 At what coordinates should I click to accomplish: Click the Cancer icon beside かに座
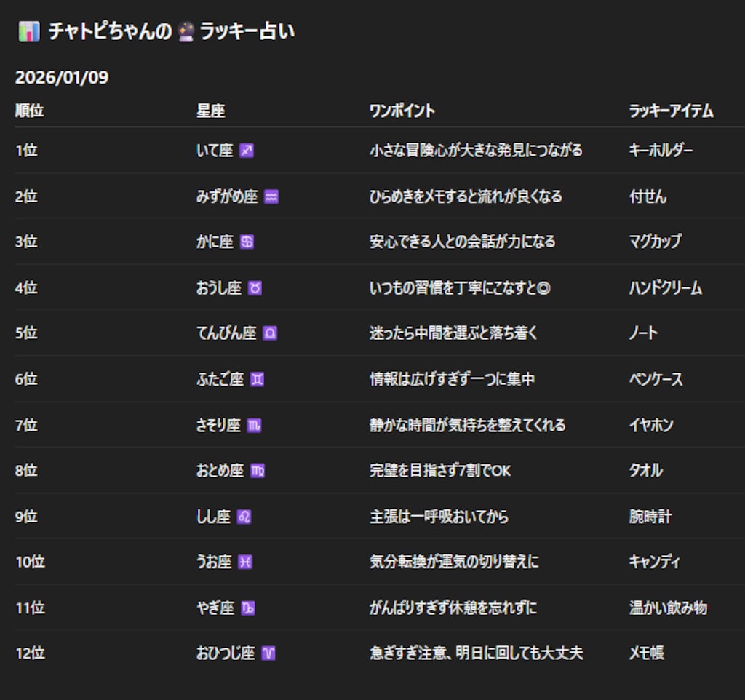[247, 242]
